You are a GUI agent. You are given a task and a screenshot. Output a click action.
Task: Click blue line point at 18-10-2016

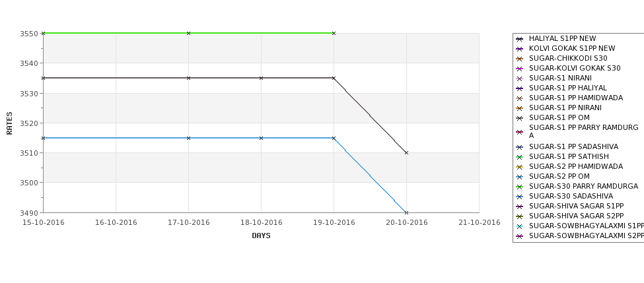[261, 139]
